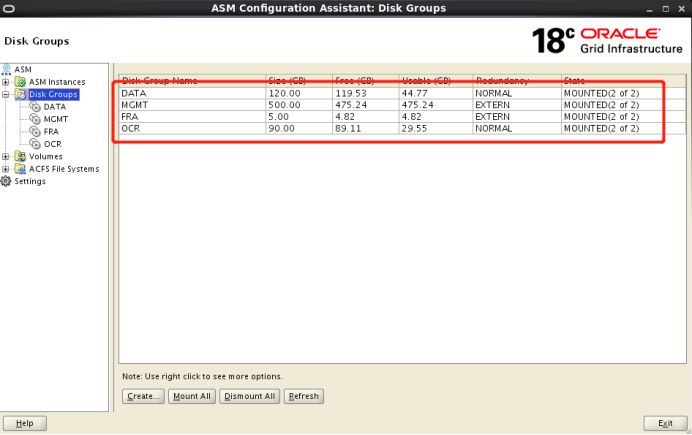The height and width of the screenshot is (435, 692).
Task: Expand the Volumes tree node
Action: tap(5, 157)
